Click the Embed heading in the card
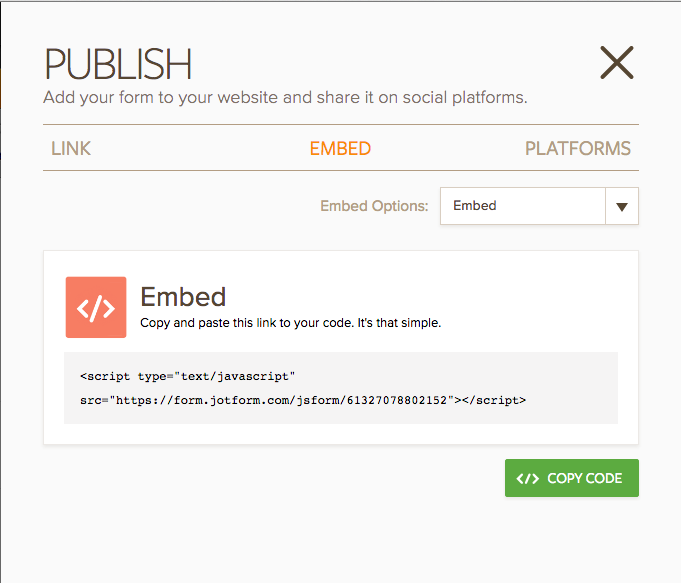This screenshot has height=583, width=681. [183, 297]
